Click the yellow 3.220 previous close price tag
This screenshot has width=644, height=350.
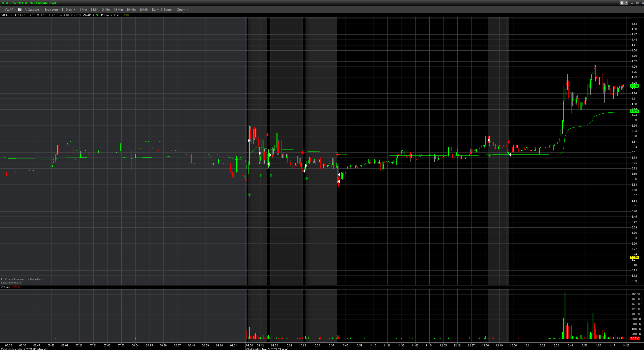(635, 257)
